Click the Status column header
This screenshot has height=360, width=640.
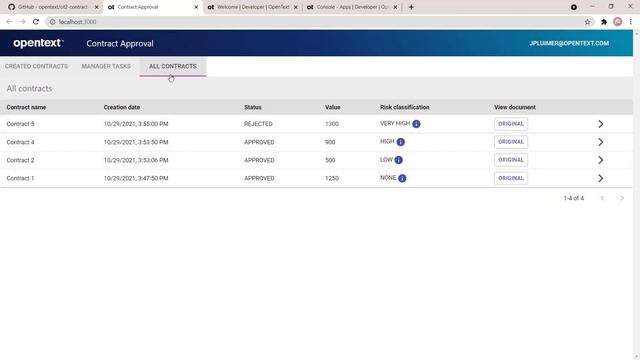coord(253,107)
